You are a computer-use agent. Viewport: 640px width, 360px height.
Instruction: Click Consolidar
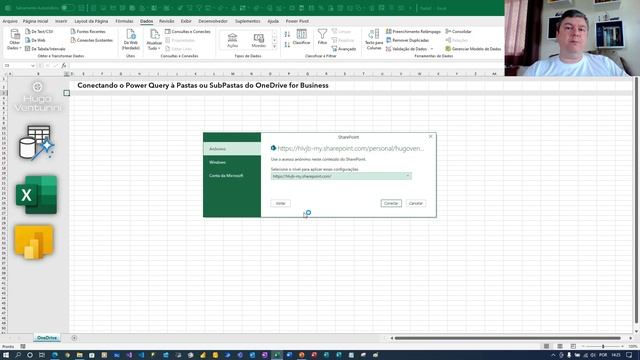(x=458, y=31)
